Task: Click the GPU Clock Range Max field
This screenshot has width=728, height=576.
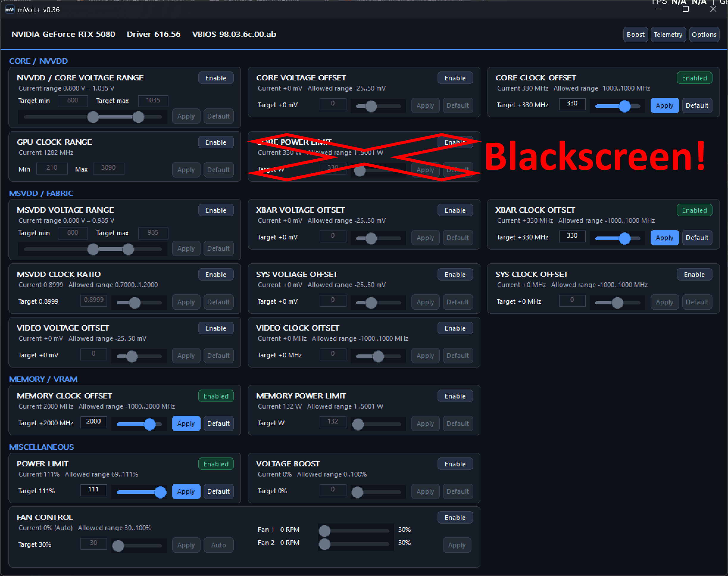Action: 109,168
